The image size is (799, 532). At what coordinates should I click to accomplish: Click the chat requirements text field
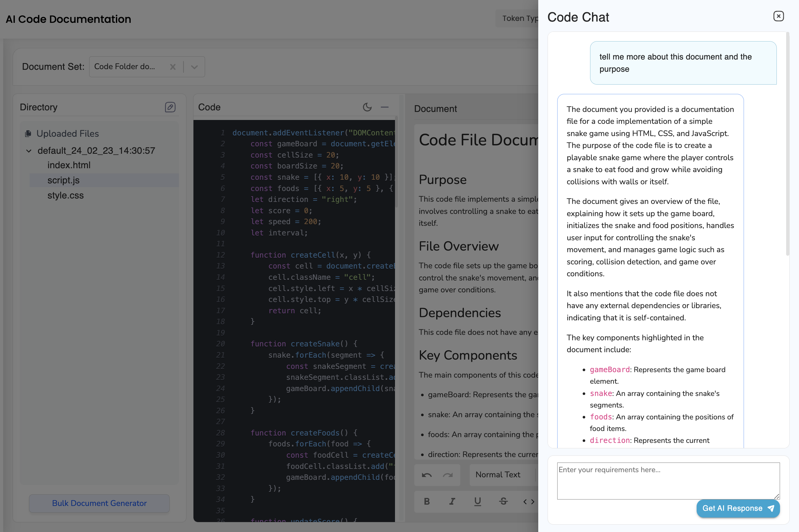pos(668,481)
